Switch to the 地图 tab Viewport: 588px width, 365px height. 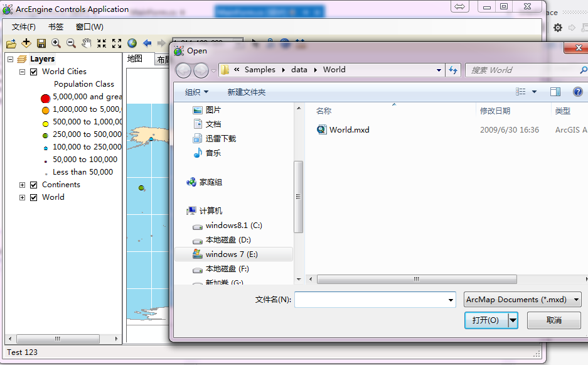(x=135, y=59)
